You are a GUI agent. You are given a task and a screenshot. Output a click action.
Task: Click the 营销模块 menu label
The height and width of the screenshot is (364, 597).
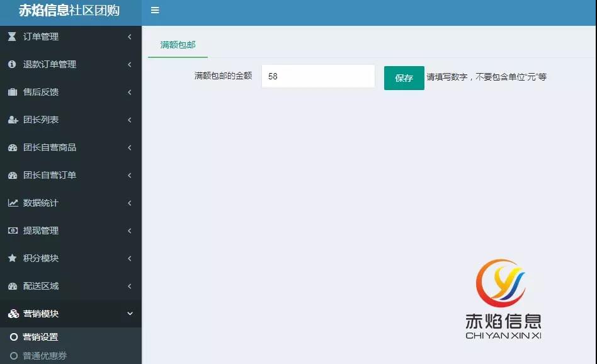point(41,314)
